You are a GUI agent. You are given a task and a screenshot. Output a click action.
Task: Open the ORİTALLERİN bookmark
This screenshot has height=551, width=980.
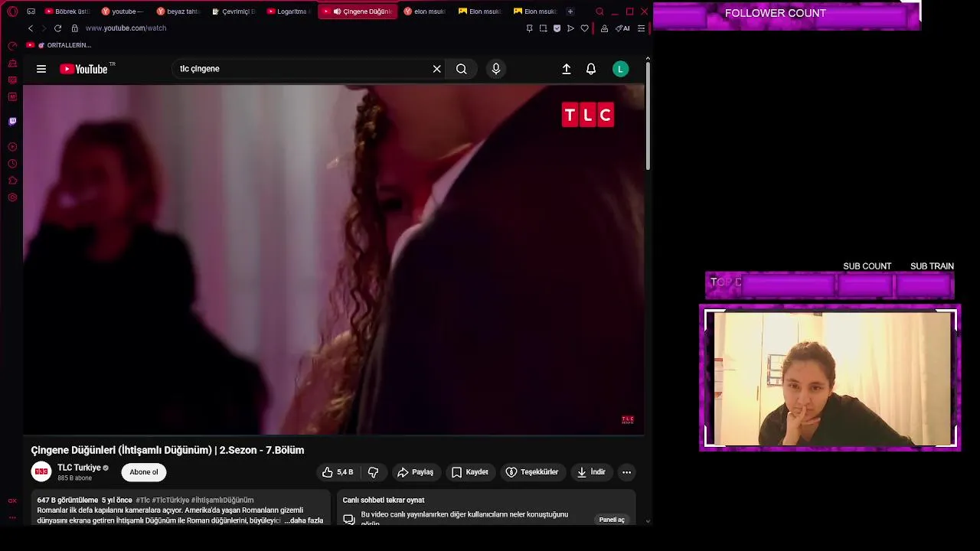59,45
